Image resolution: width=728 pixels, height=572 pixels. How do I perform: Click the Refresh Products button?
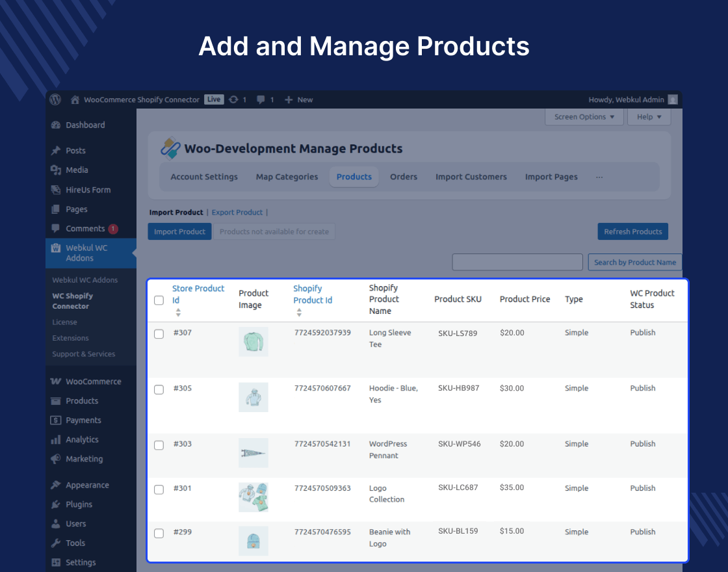pos(633,231)
